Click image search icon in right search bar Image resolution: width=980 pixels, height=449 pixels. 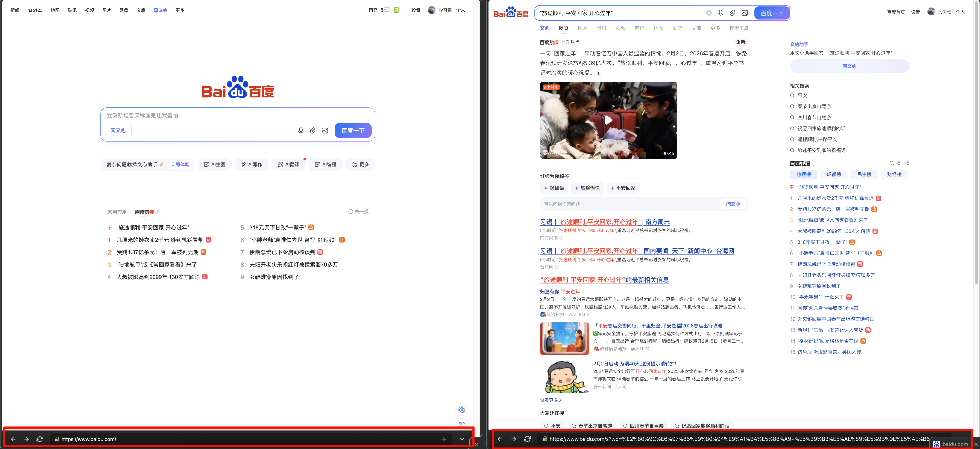pyautogui.click(x=745, y=13)
